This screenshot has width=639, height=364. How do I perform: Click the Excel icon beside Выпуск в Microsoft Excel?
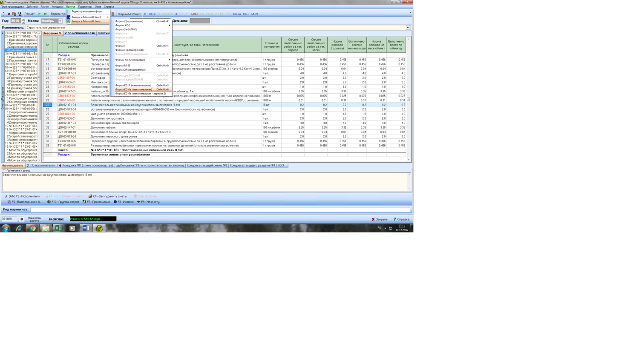69,21
